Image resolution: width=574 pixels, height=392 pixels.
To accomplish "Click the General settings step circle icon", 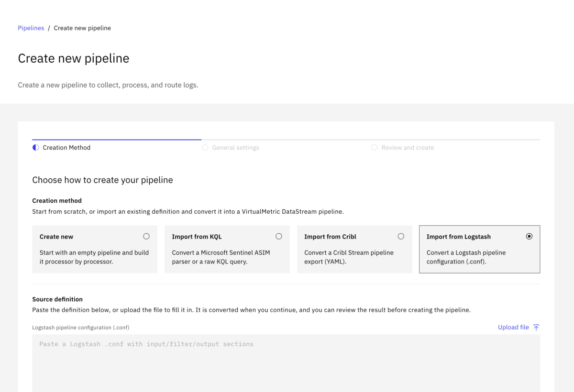I will point(205,148).
